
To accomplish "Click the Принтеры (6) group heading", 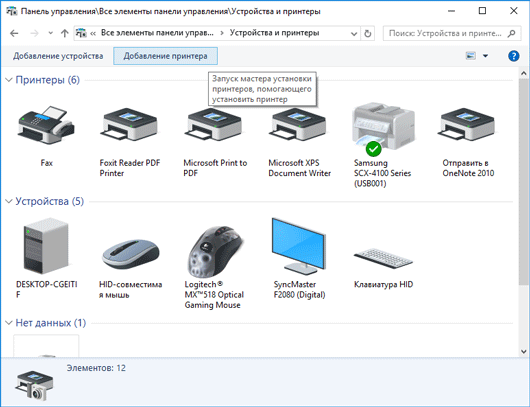I will pyautogui.click(x=48, y=80).
